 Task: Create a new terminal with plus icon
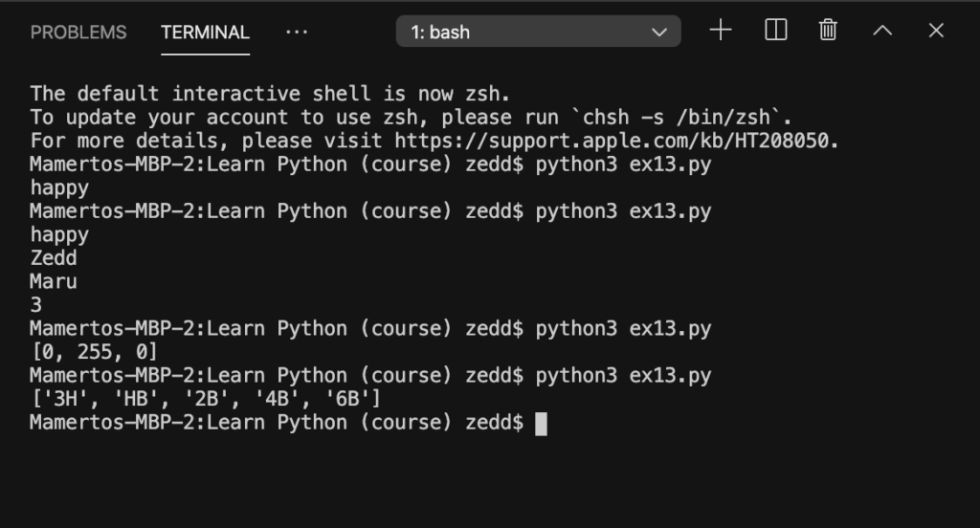tap(721, 30)
